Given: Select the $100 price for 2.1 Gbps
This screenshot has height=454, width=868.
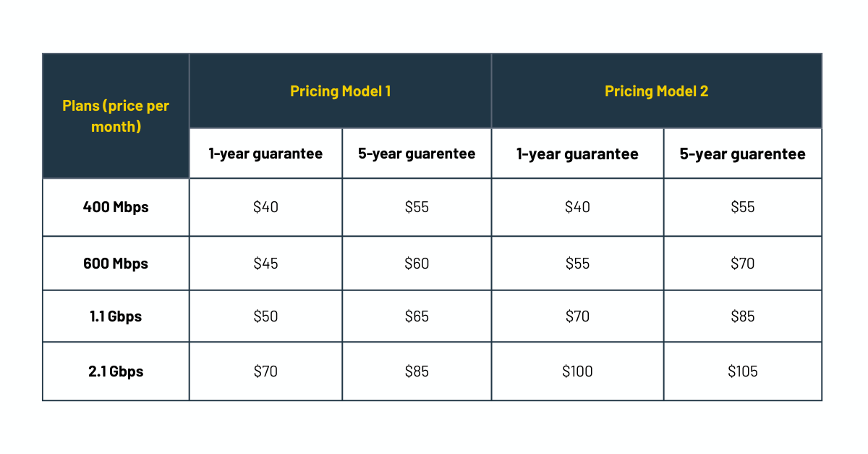Looking at the screenshot, I should [577, 371].
